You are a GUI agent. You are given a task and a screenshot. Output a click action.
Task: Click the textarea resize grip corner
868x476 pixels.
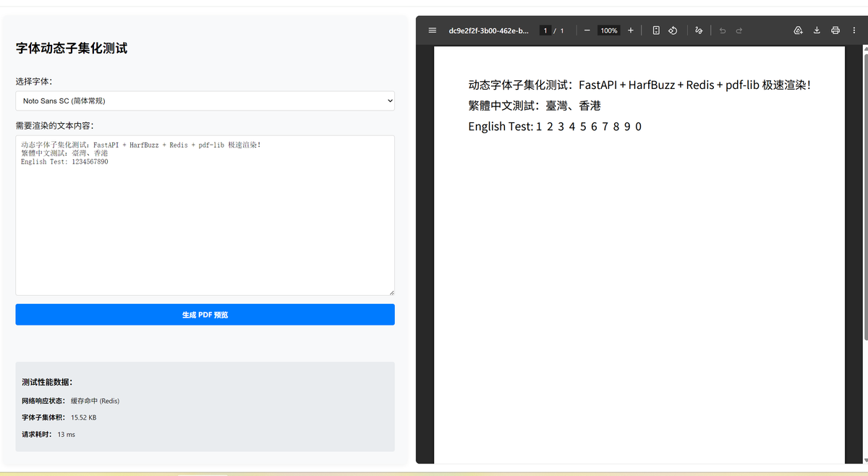391,292
